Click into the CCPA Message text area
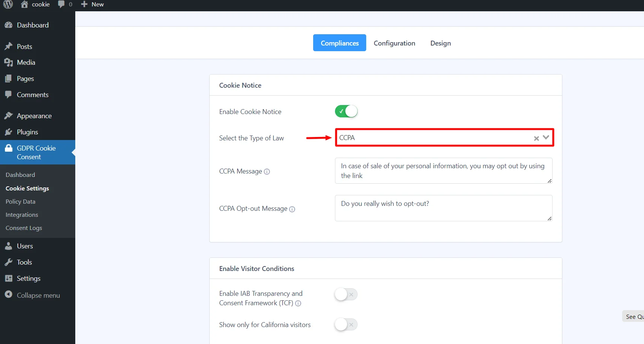Image resolution: width=644 pixels, height=344 pixels. pos(443,171)
